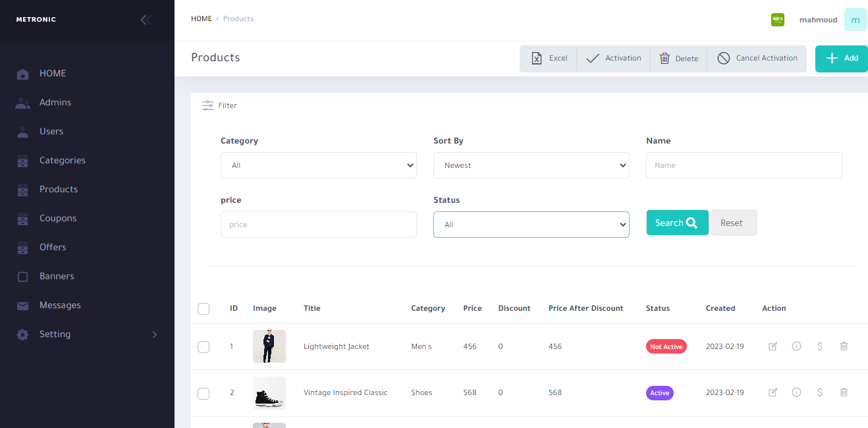
Task: Focus the Name input field
Action: point(744,165)
